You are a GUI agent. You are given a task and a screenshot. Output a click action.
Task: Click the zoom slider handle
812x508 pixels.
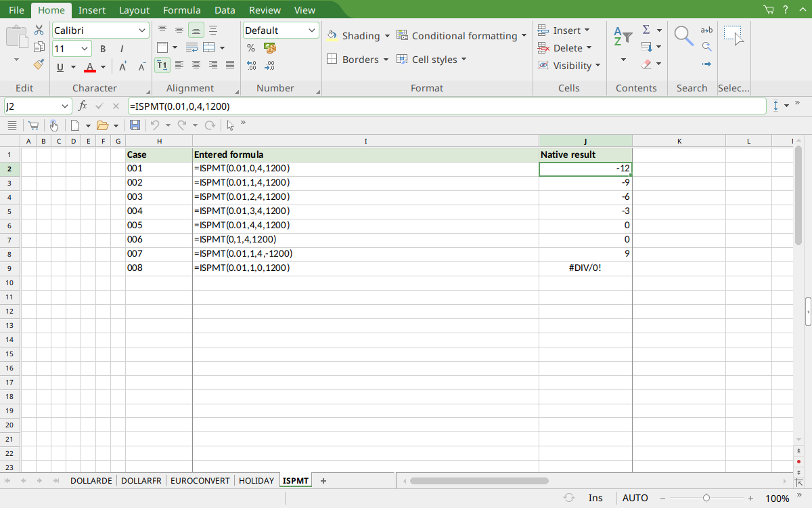pyautogui.click(x=706, y=498)
